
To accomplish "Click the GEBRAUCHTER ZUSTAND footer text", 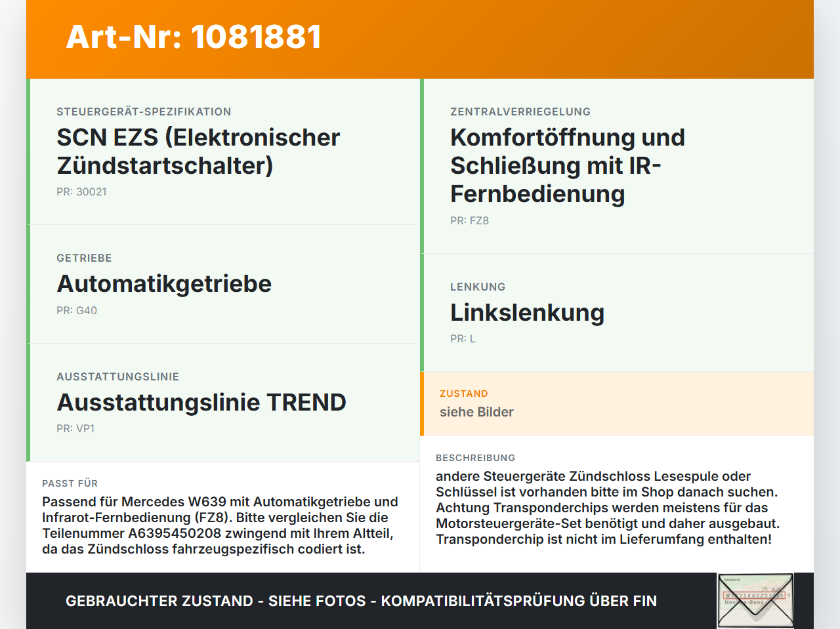I will pos(361,601).
